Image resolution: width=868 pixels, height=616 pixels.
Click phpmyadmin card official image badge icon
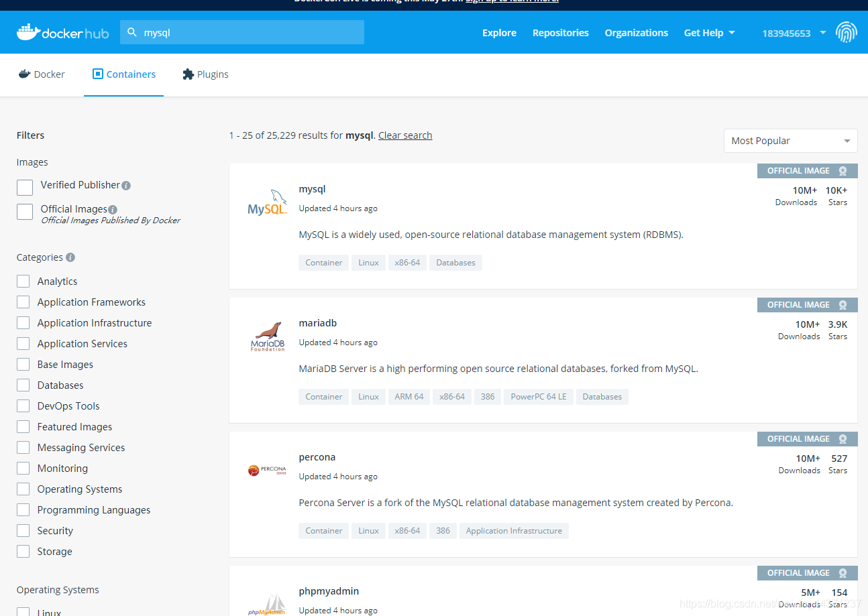(x=843, y=573)
